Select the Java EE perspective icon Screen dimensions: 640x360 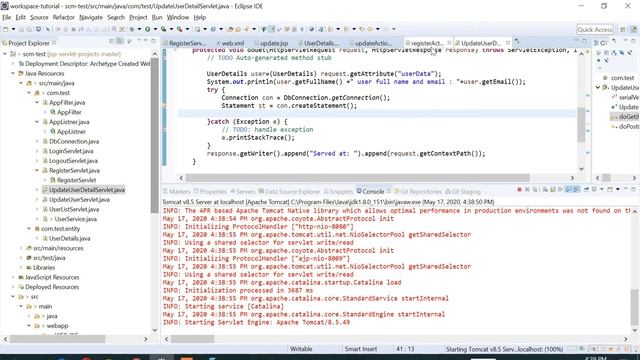click(x=633, y=29)
